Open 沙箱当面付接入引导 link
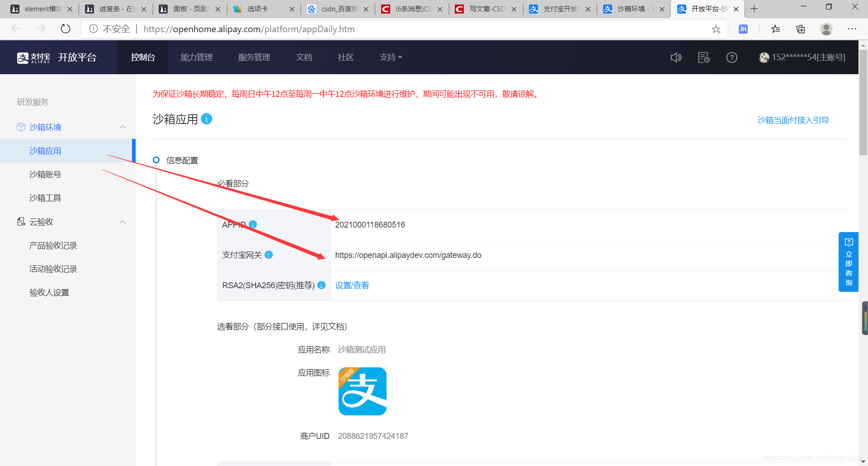Viewport: 868px width, 466px height. tap(793, 120)
